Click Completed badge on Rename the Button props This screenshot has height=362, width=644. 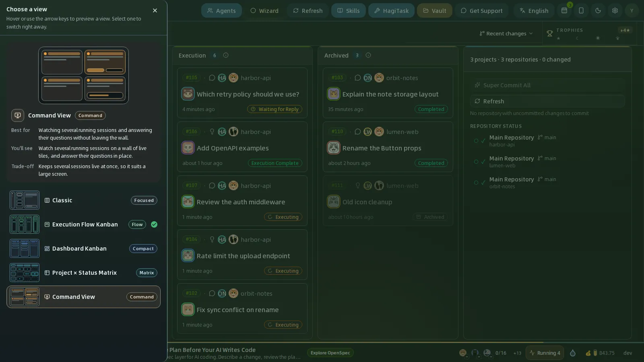431,163
